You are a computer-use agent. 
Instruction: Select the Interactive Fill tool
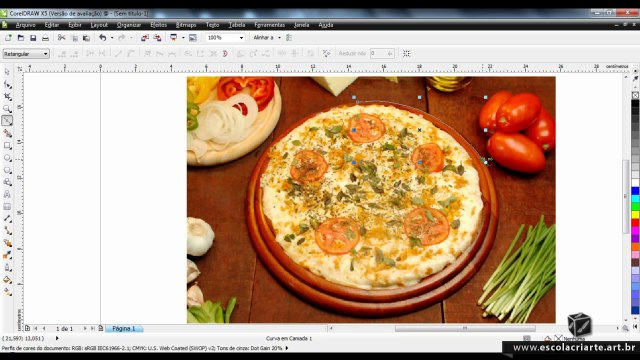tap(7, 292)
